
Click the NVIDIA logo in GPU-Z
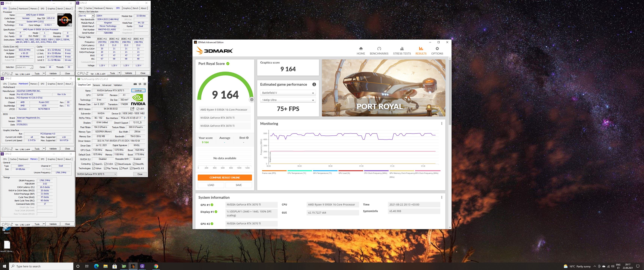point(138,100)
